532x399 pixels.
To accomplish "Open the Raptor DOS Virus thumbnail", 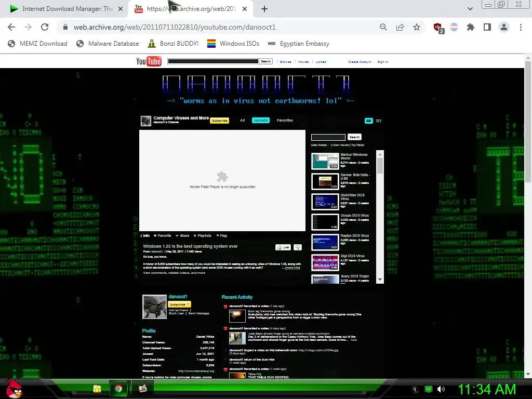I will 325,242.
